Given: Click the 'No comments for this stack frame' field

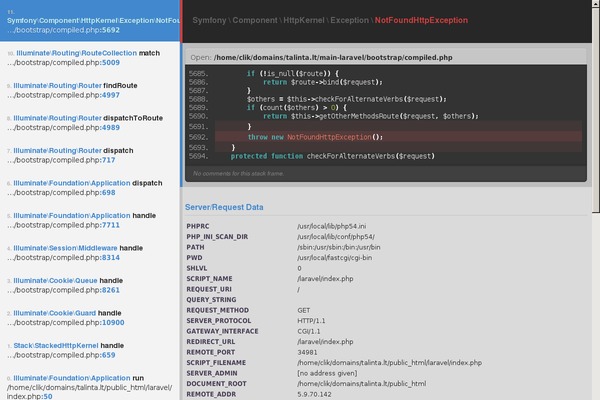Looking at the screenshot, I should pyautogui.click(x=386, y=174).
